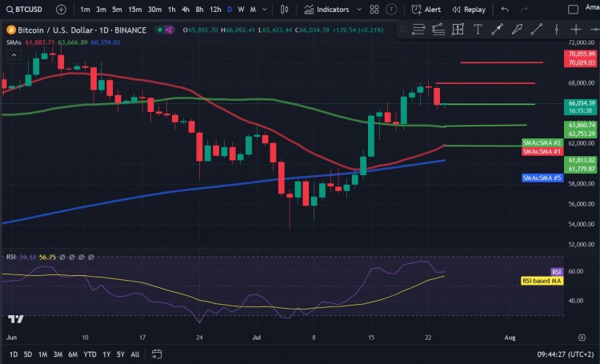Set the chart range to 1M

click(43, 354)
